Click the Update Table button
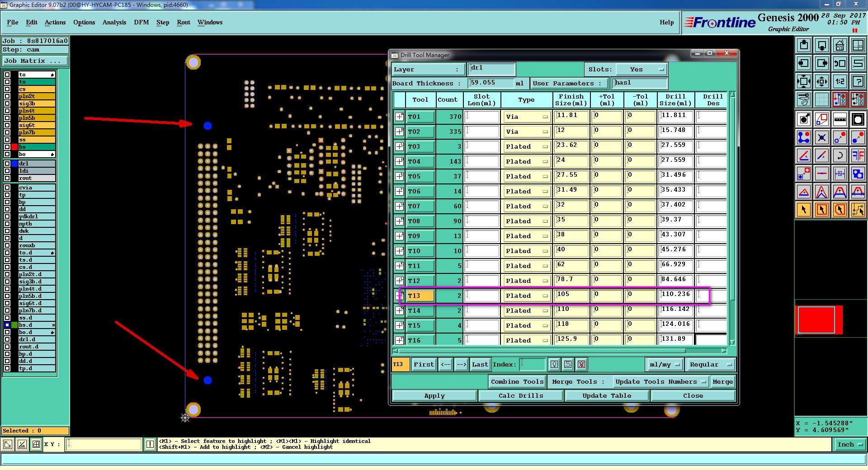The image size is (868, 470). pyautogui.click(x=607, y=395)
